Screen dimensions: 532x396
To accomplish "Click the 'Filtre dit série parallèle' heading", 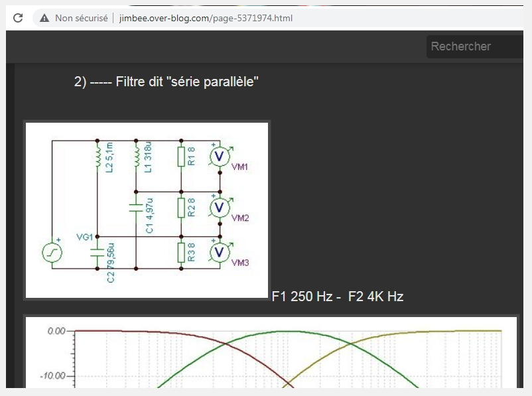I will click(166, 82).
